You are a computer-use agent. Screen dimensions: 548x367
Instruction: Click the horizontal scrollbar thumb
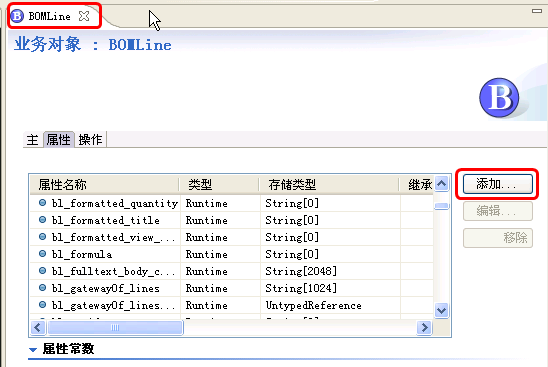point(115,328)
